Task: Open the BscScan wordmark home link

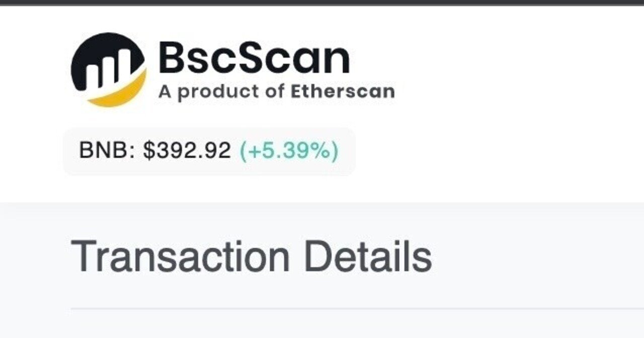Action: [x=254, y=59]
